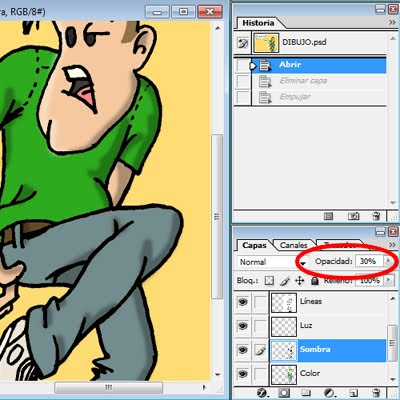Click the Empujar state document icon

point(265,97)
